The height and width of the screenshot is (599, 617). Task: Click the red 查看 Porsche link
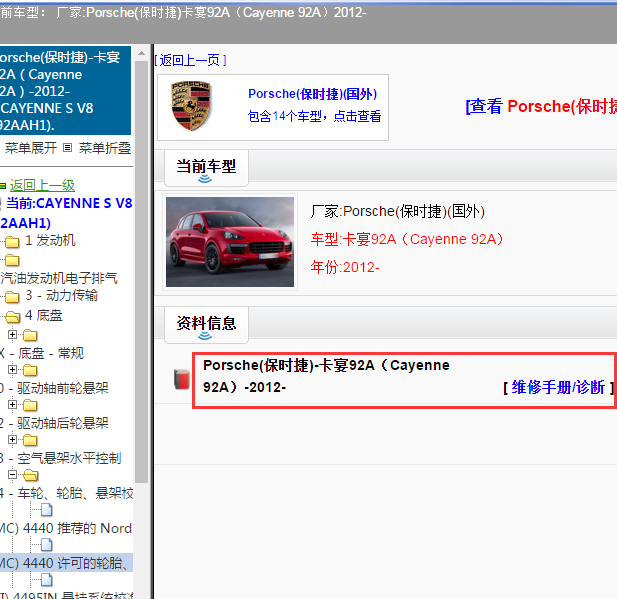(x=541, y=106)
